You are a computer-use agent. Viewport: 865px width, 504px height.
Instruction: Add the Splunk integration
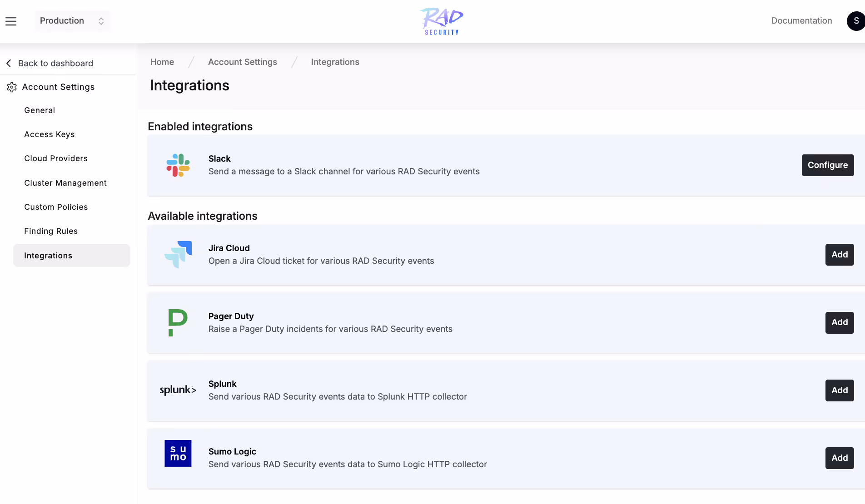pyautogui.click(x=840, y=390)
